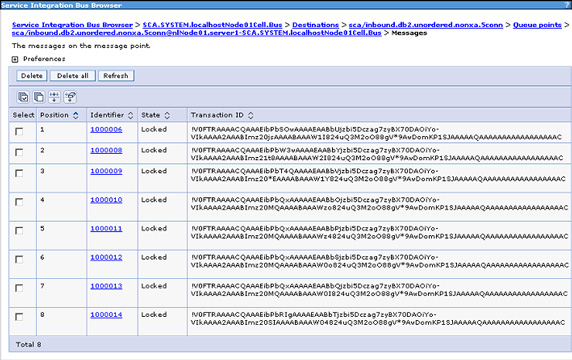
Task: Click the transaction ID of message 1000008
Action: pyautogui.click(x=377, y=154)
